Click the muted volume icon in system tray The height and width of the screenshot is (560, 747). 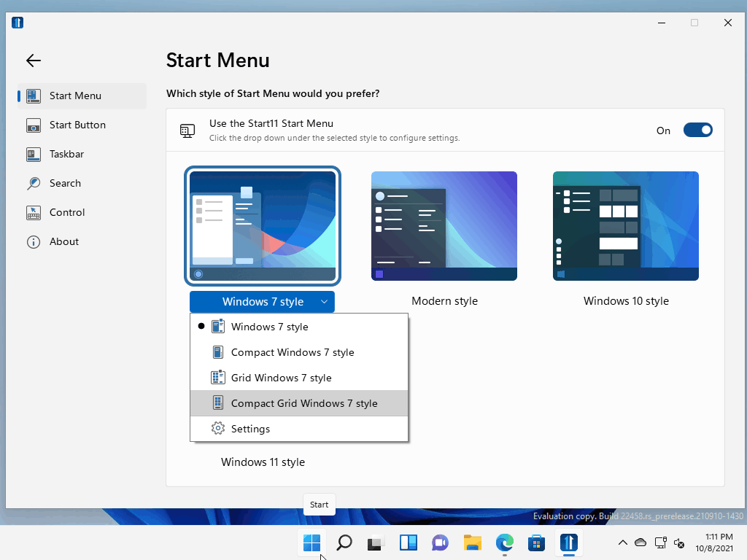[x=679, y=543]
